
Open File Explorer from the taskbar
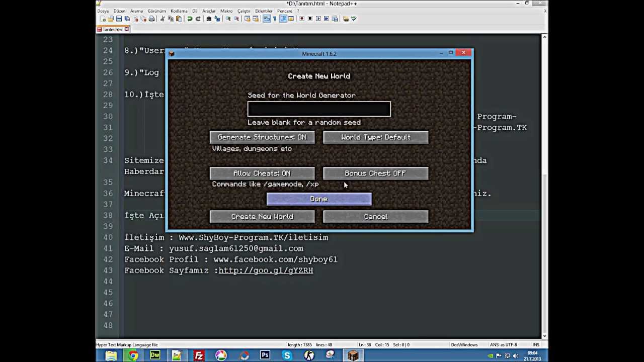point(111,356)
